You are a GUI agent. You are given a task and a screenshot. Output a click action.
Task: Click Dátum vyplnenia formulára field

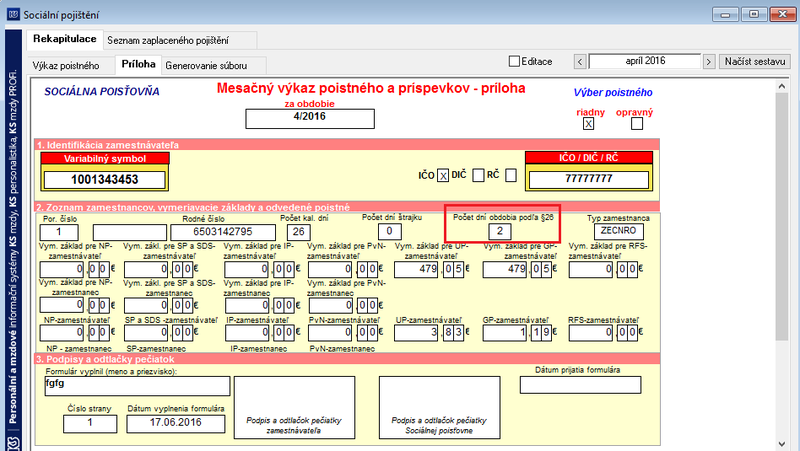click(x=176, y=424)
